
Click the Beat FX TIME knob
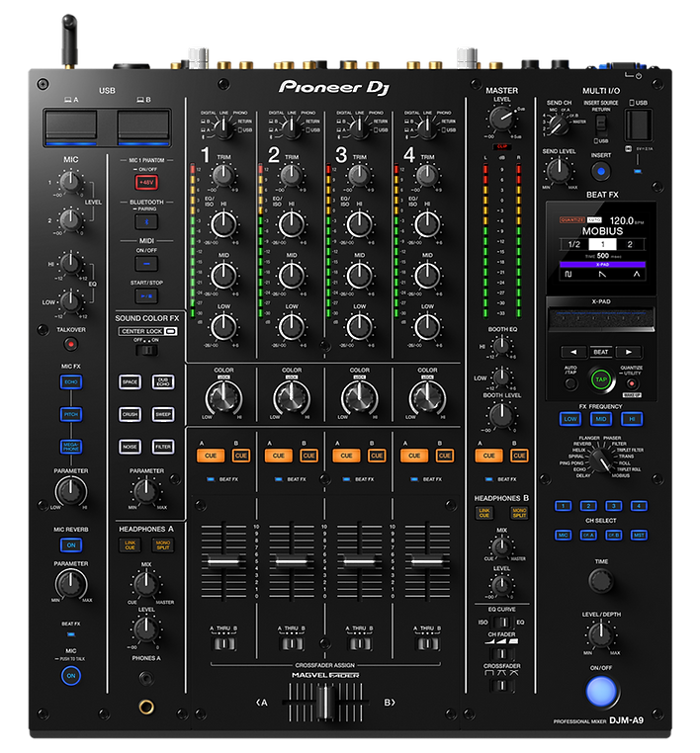(x=601, y=581)
